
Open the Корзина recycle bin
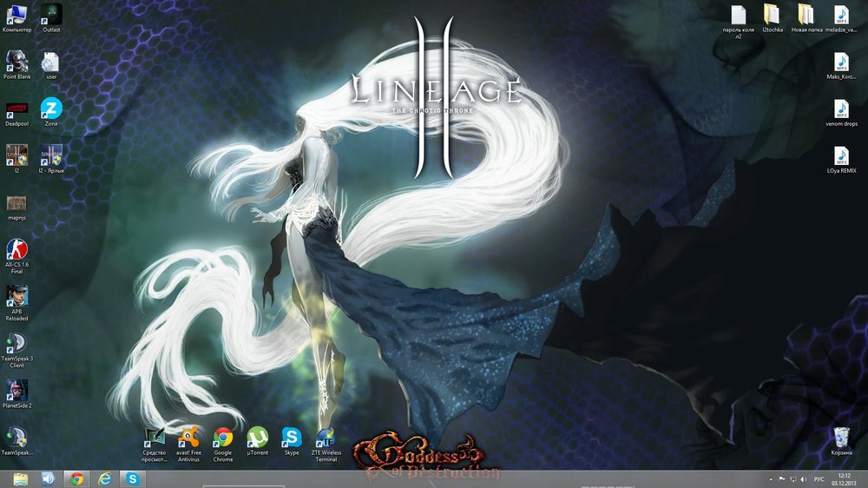click(x=840, y=437)
